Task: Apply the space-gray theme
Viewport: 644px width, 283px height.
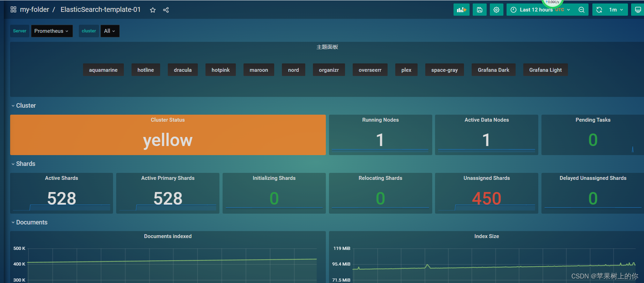Action: coord(444,70)
